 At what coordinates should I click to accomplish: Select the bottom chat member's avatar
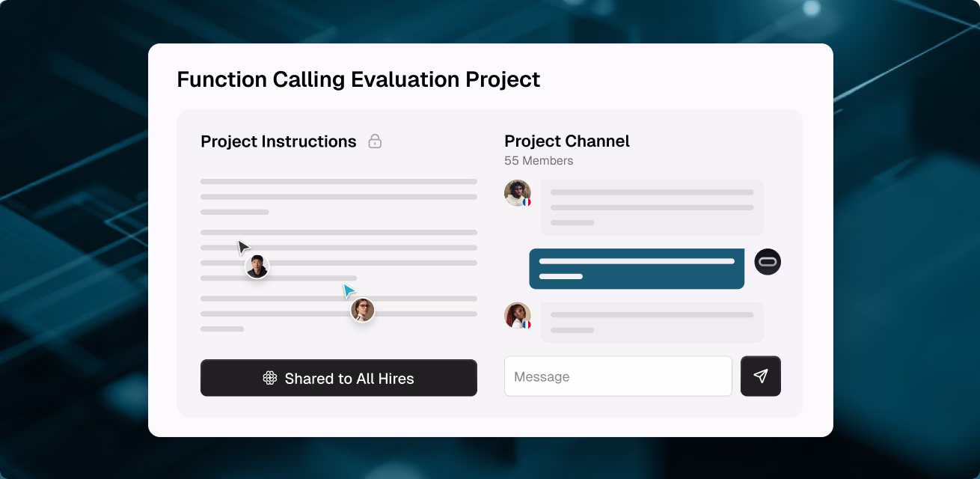(x=517, y=316)
